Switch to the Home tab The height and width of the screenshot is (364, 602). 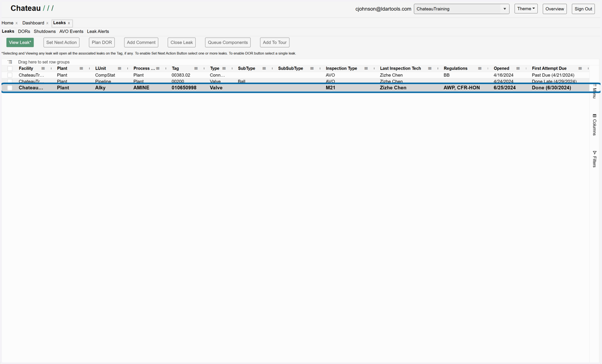point(7,23)
